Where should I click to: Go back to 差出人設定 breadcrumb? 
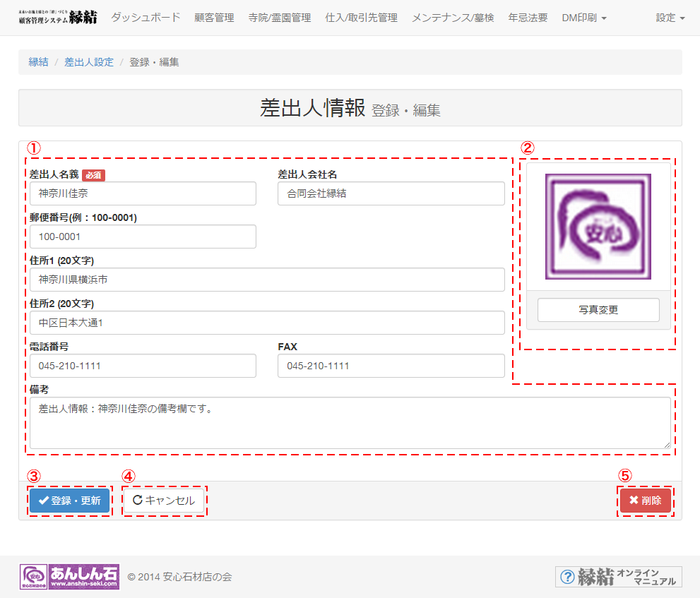[89, 62]
